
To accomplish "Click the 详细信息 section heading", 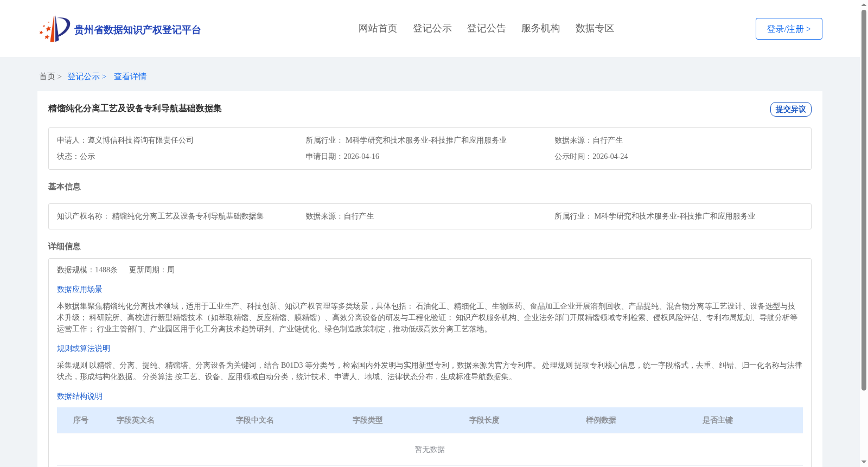I will (x=65, y=246).
